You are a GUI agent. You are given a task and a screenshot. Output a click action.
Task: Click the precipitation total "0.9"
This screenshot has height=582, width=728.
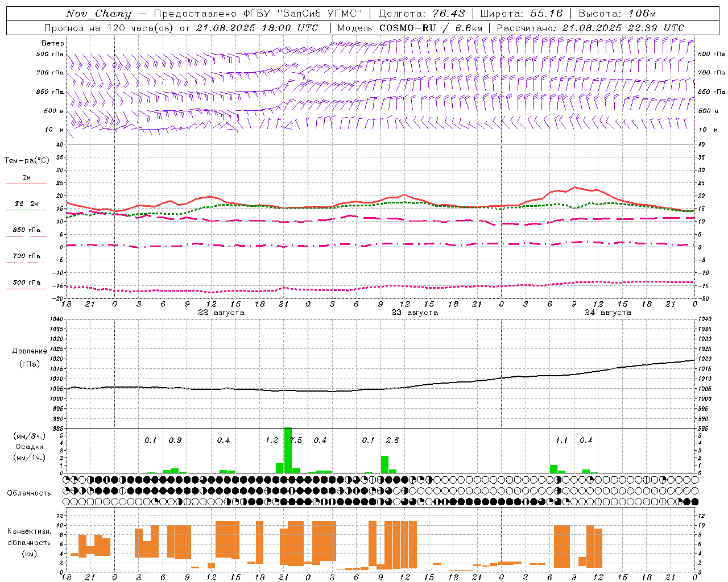(x=175, y=440)
